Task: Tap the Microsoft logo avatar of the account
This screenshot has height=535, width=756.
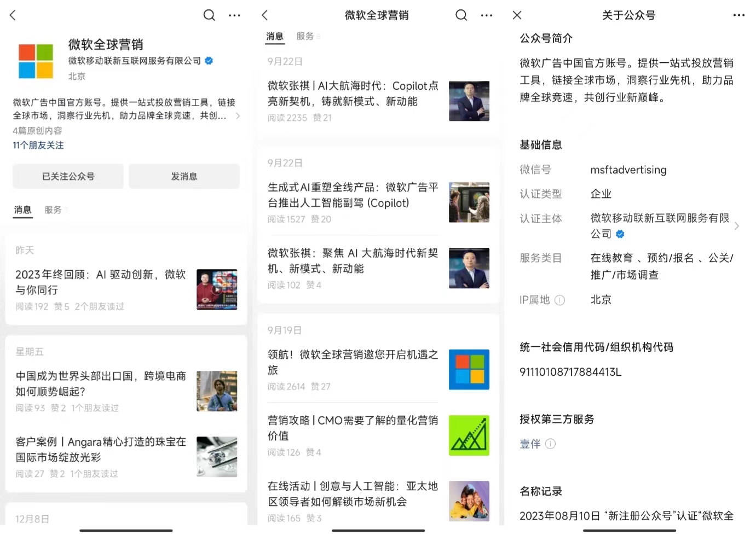Action: click(x=36, y=61)
